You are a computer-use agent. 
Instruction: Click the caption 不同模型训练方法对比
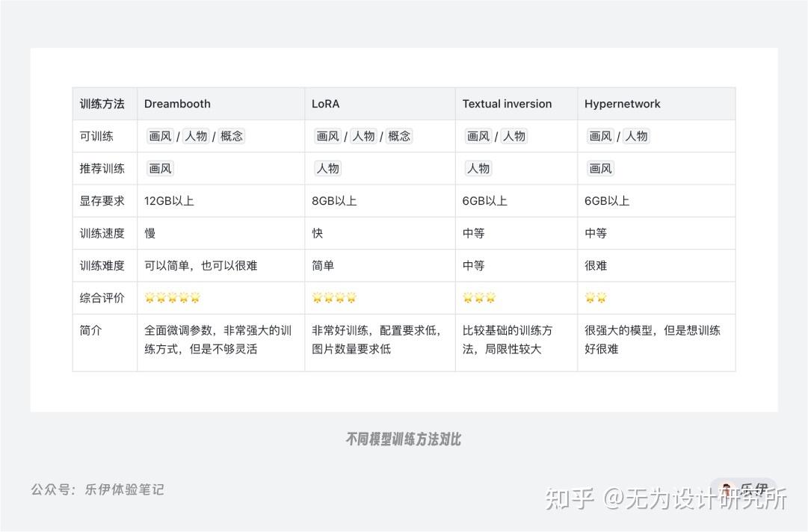point(404,439)
